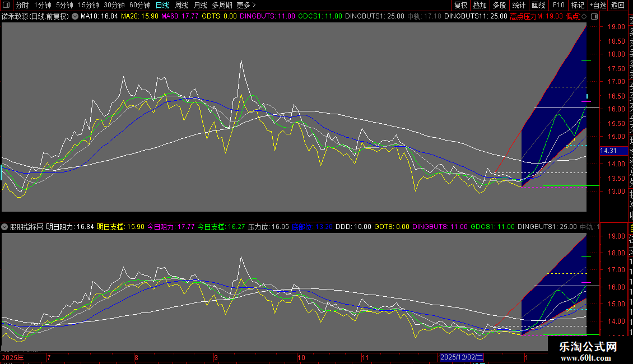Select the 1分钟 timeframe
The height and width of the screenshot is (364, 633).
coord(43,5)
